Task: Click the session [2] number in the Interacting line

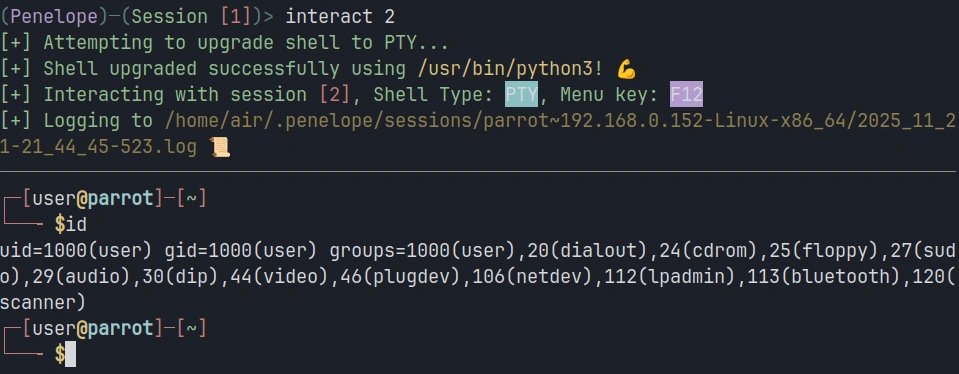Action: 335,95
